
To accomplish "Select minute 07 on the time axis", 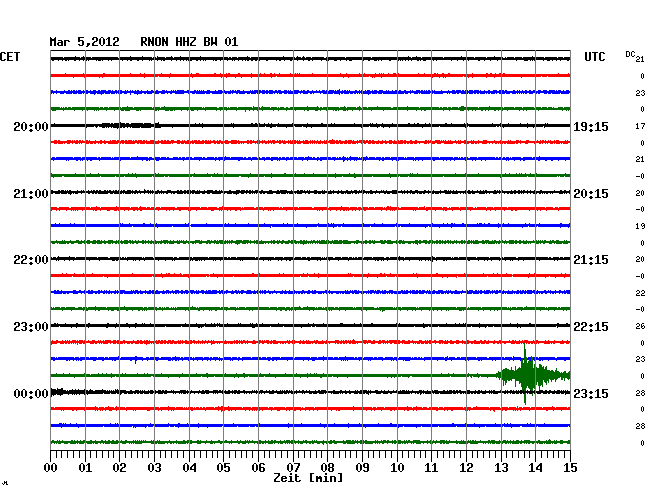I will coord(293,467).
